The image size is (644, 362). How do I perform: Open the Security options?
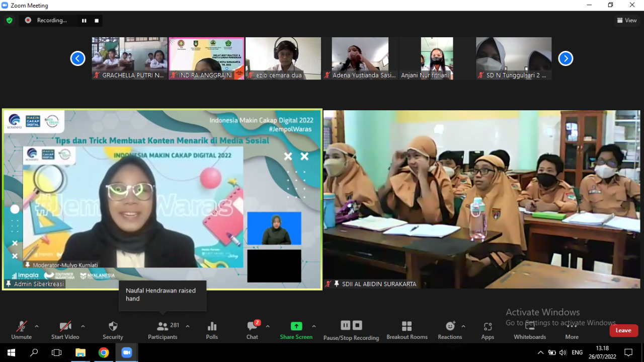(113, 330)
